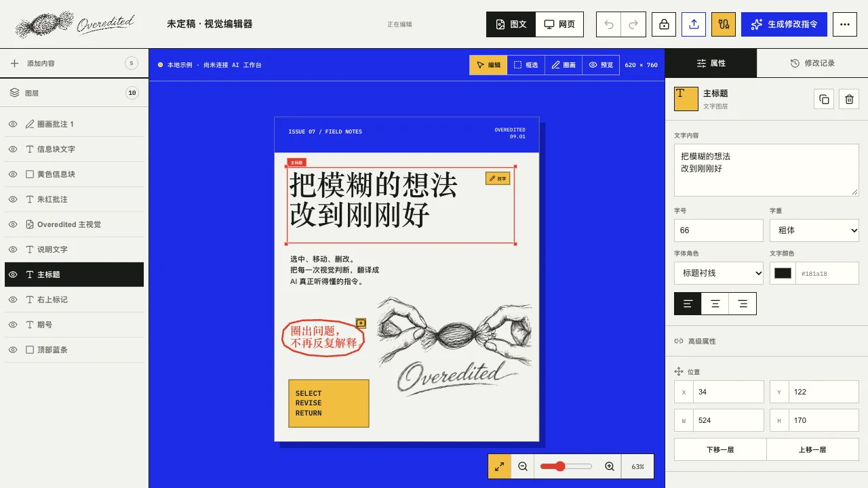Screen dimensions: 868x488
Task: Align text center
Action: tap(715, 304)
